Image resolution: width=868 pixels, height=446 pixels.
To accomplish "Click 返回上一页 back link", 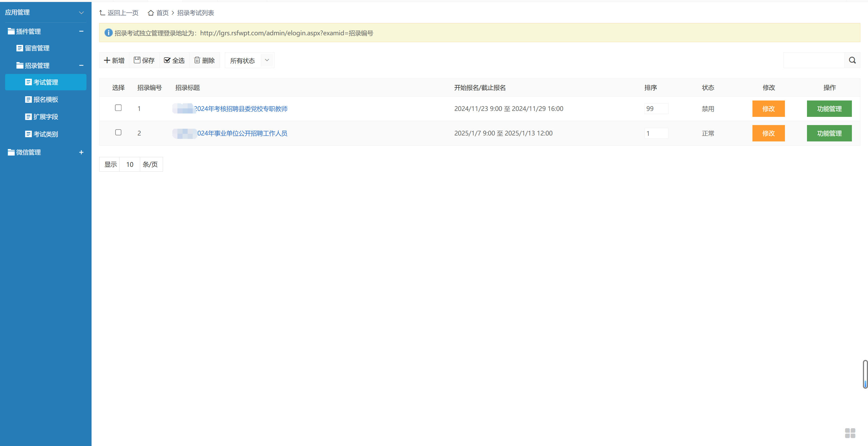I will pyautogui.click(x=119, y=13).
